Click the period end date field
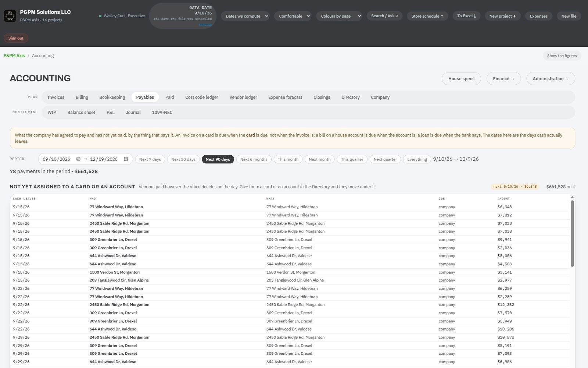This screenshot has width=588, height=368. 109,159
